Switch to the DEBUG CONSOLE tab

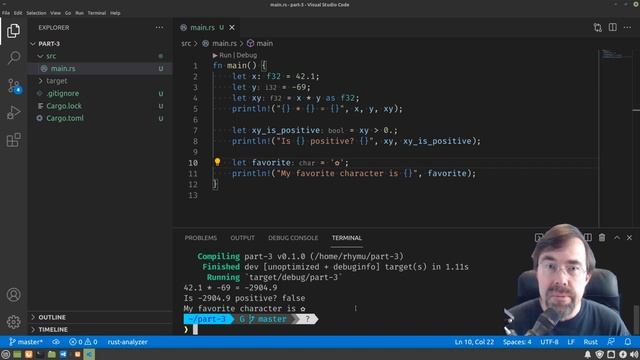[293, 238]
